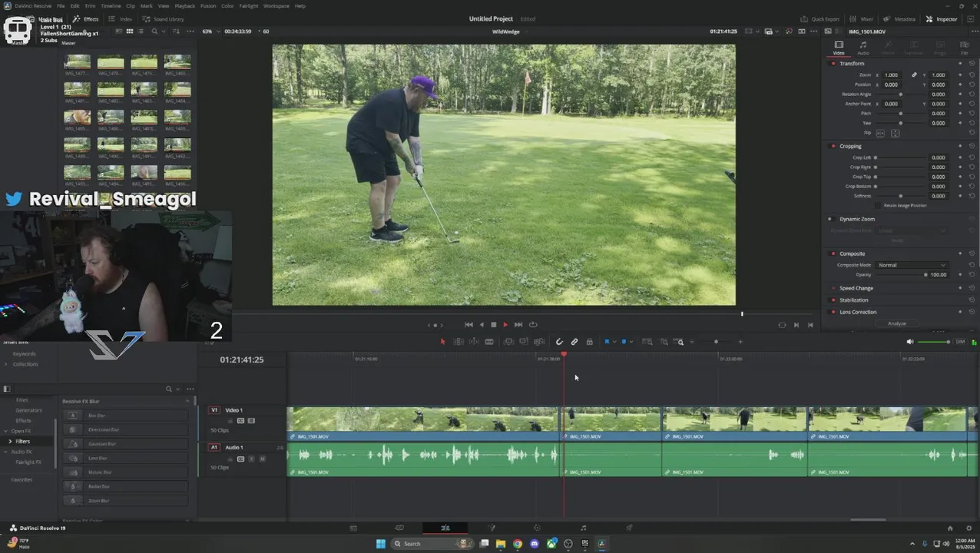Expand the Filters tree item
Image resolution: width=980 pixels, height=553 pixels.
tap(11, 442)
